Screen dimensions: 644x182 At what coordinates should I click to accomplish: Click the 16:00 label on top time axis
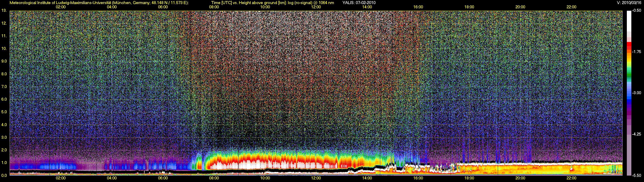click(x=418, y=7)
